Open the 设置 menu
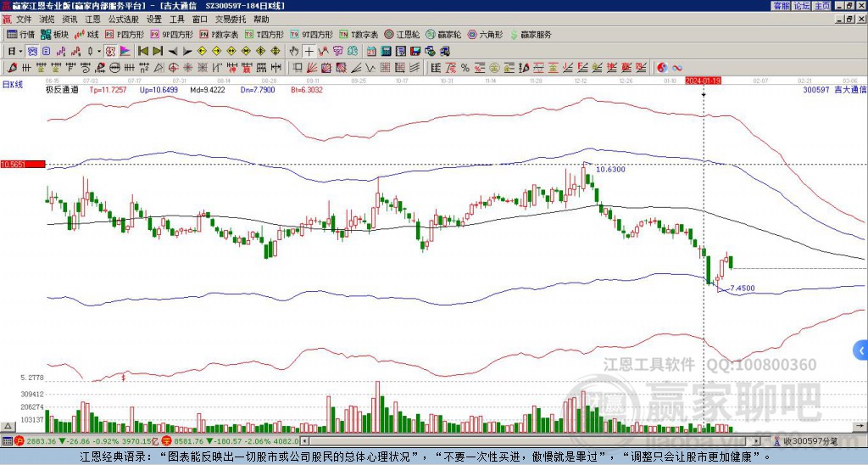Viewport: 868px width, 465px height. click(154, 20)
